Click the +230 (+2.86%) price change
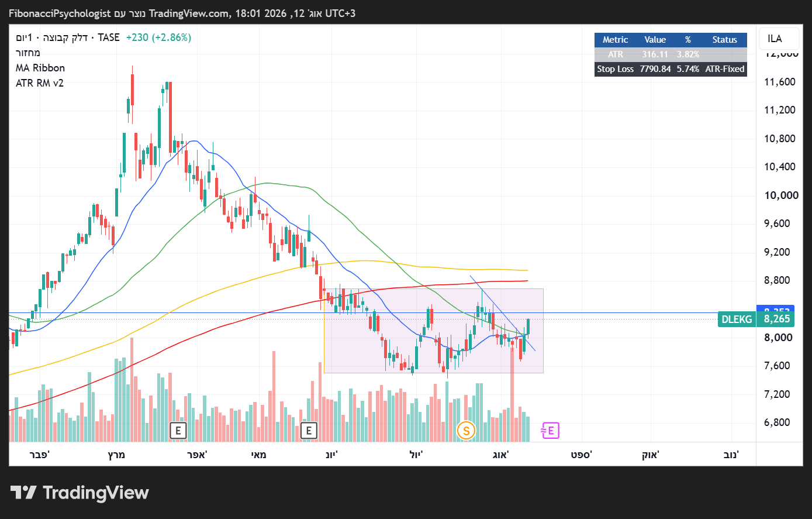This screenshot has height=519, width=812. [x=158, y=37]
